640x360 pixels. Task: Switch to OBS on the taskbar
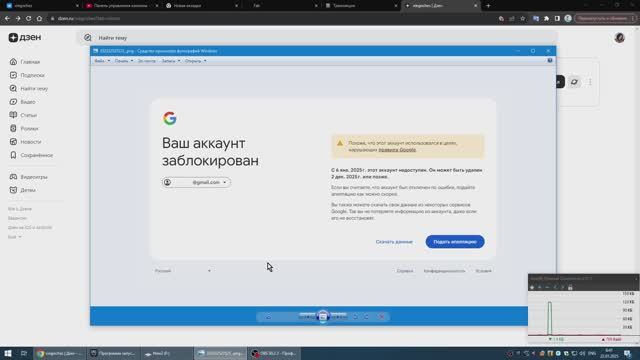tap(274, 353)
